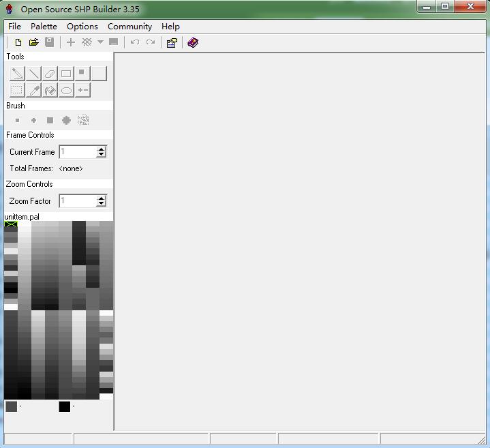Select the Pencil draw tool

pos(18,74)
